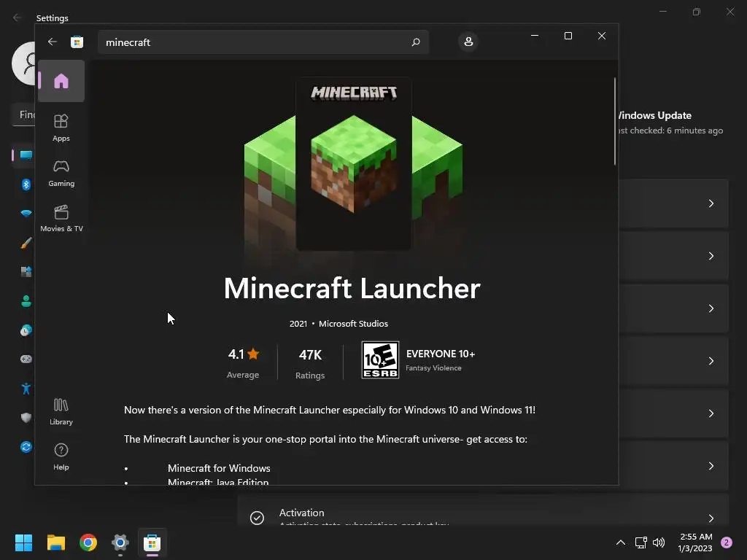Expand the second Settings row chevron
The width and height of the screenshot is (747, 560).
(711, 256)
